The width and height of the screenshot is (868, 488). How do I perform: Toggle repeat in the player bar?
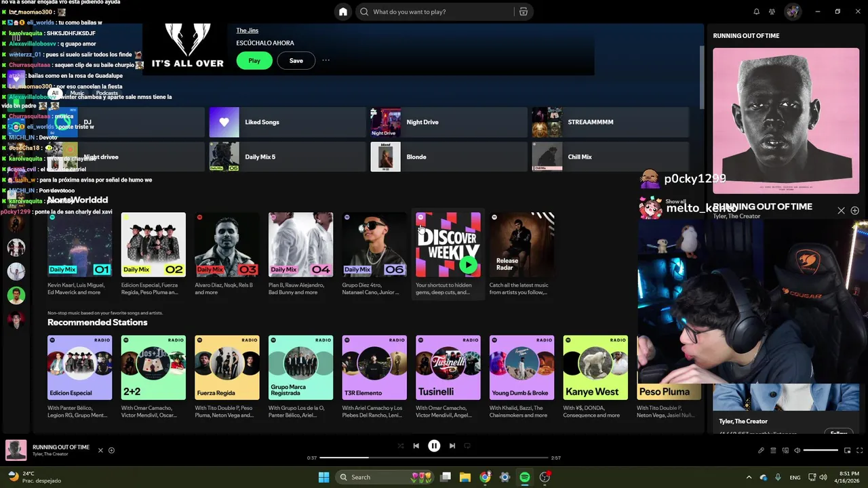click(467, 446)
